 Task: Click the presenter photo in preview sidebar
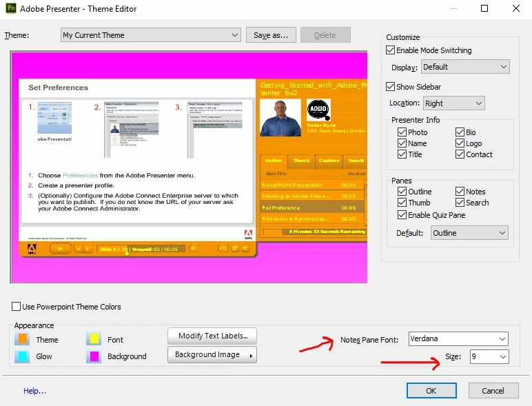pos(280,117)
